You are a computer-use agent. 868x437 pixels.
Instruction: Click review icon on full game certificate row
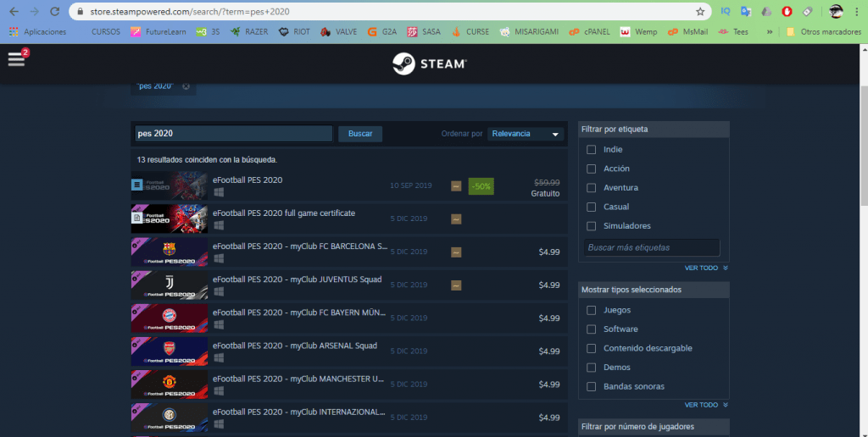456,219
